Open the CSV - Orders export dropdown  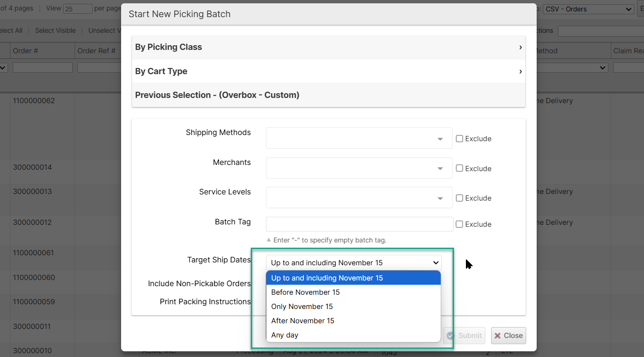(588, 9)
